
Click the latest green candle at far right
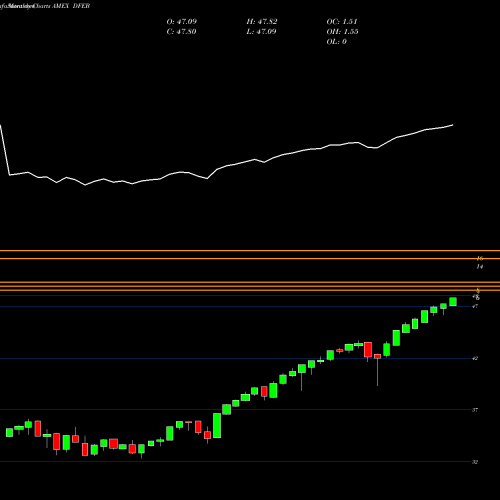point(453,302)
